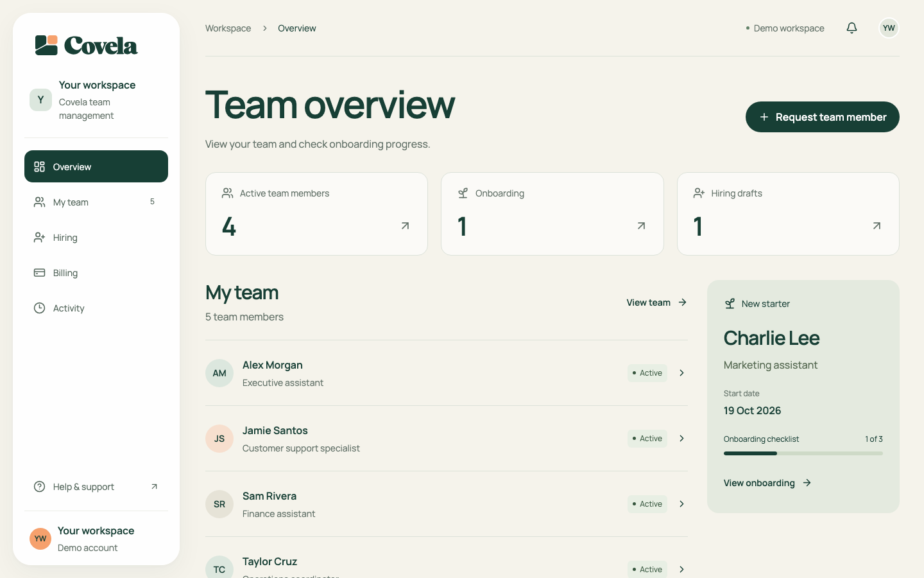Click the "Finance assistant" role text
The image size is (924, 578).
(x=278, y=514)
